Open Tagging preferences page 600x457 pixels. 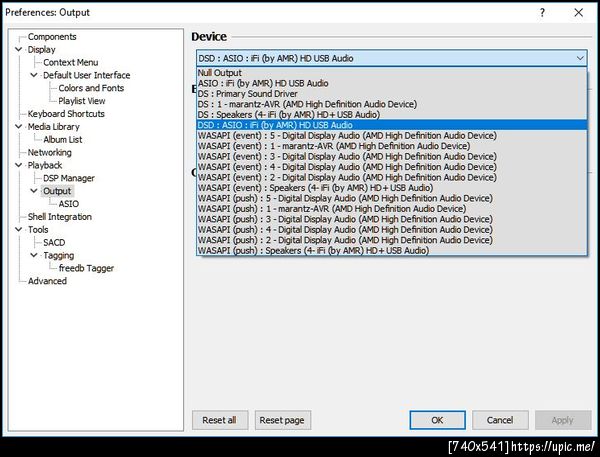[x=59, y=255]
